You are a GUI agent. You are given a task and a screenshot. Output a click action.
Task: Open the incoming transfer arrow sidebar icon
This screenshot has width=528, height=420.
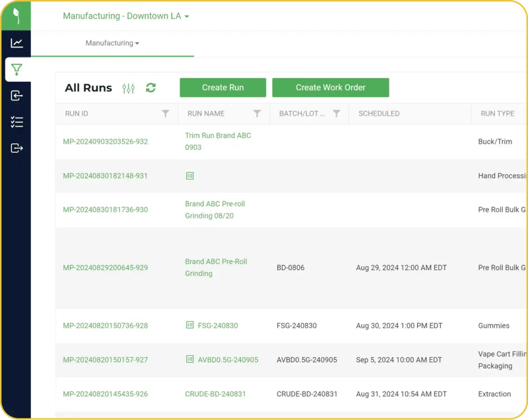[16, 96]
